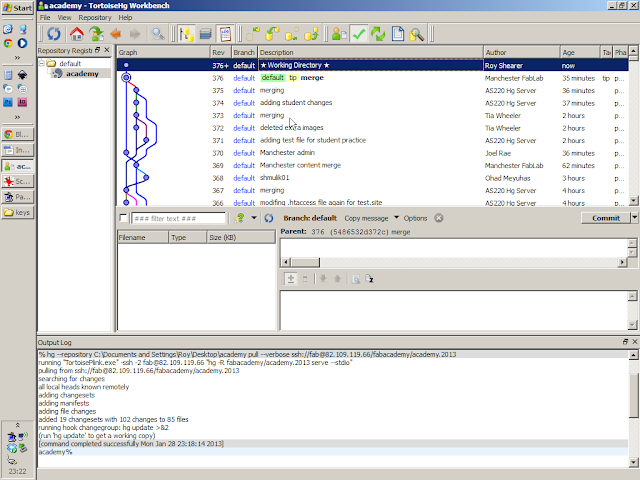Close the Output Log panel

635,342
